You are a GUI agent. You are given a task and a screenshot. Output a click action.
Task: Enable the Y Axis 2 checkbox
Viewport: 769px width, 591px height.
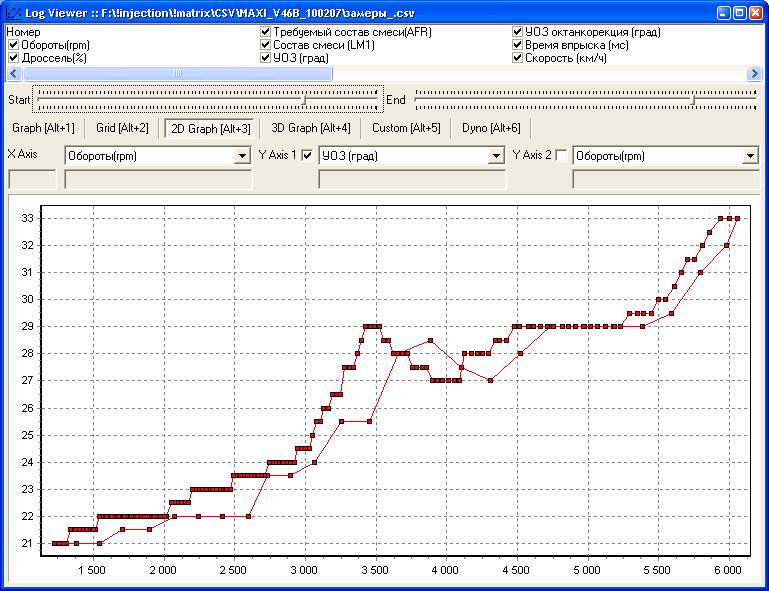[x=561, y=155]
